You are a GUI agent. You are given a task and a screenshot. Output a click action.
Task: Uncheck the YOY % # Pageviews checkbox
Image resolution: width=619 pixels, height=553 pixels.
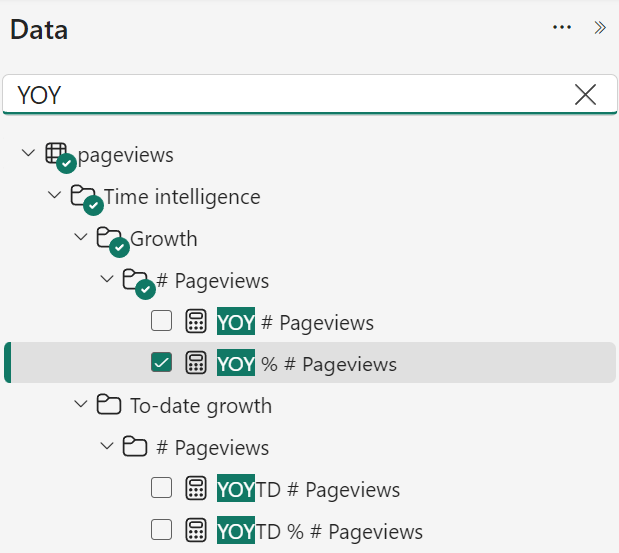pos(161,362)
